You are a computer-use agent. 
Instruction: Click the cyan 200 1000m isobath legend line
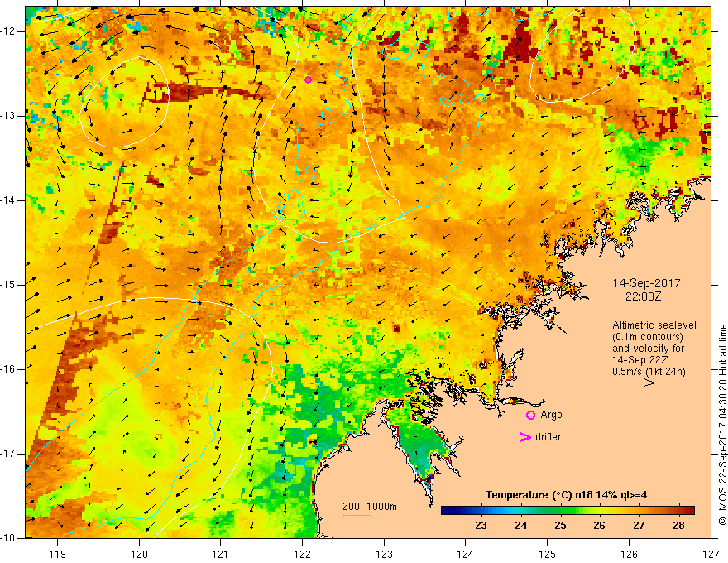point(356,515)
